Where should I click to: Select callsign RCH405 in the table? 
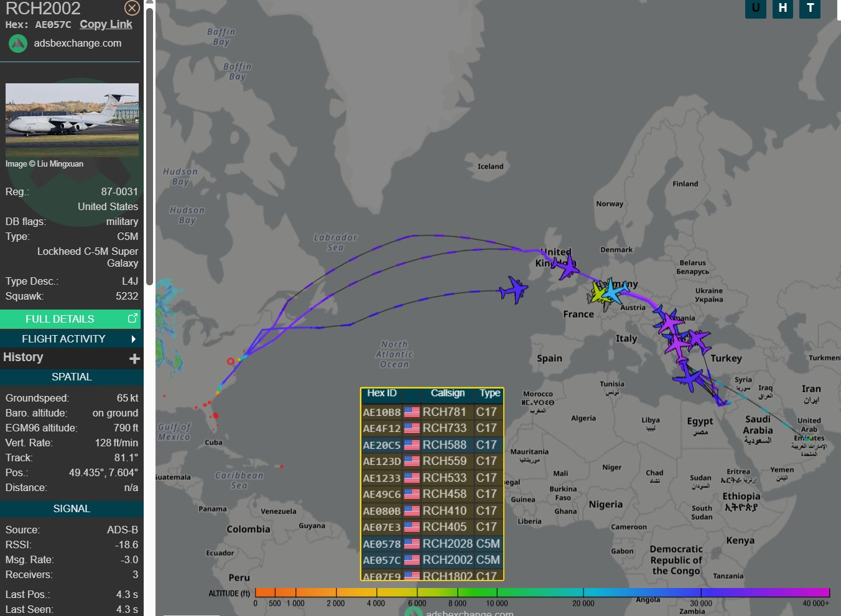click(x=444, y=527)
